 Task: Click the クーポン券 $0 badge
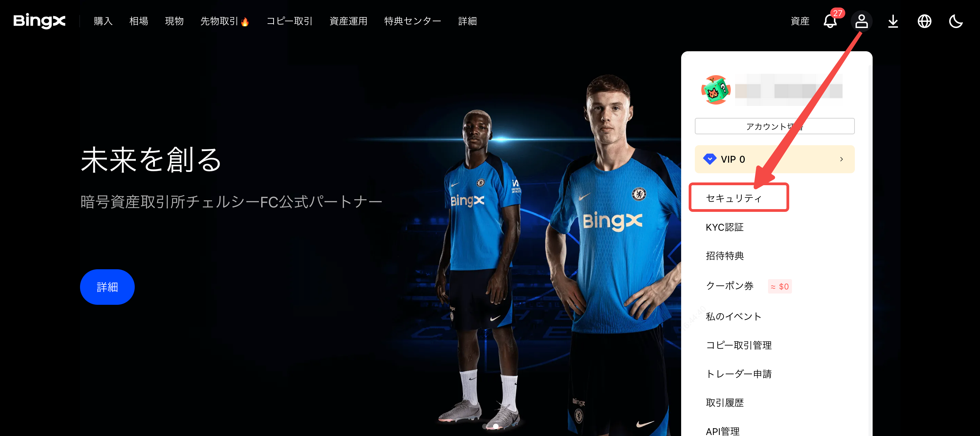(780, 286)
